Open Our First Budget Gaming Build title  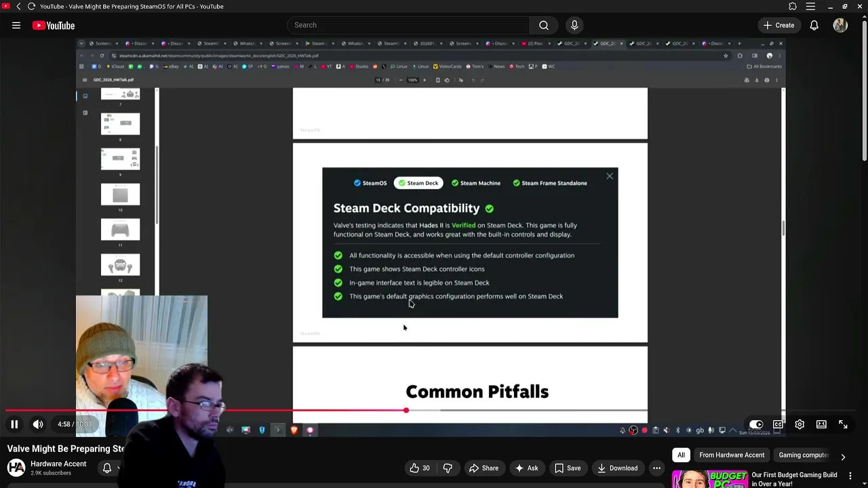coord(794,479)
